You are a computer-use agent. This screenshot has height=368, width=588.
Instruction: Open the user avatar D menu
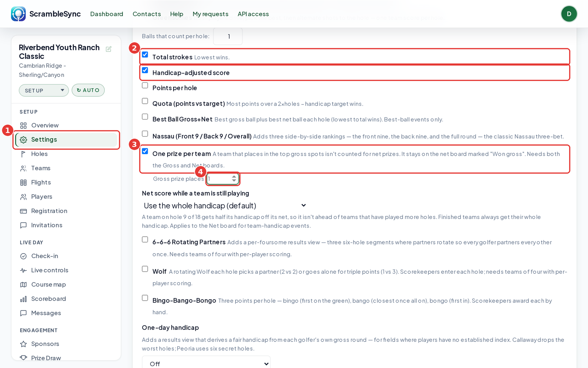(569, 14)
